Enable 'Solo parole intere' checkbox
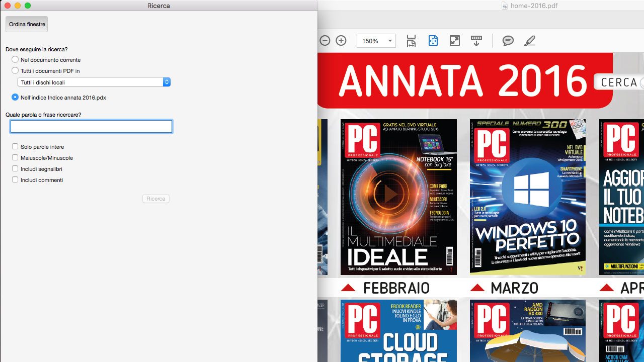Image resolution: width=644 pixels, height=362 pixels. pyautogui.click(x=15, y=147)
